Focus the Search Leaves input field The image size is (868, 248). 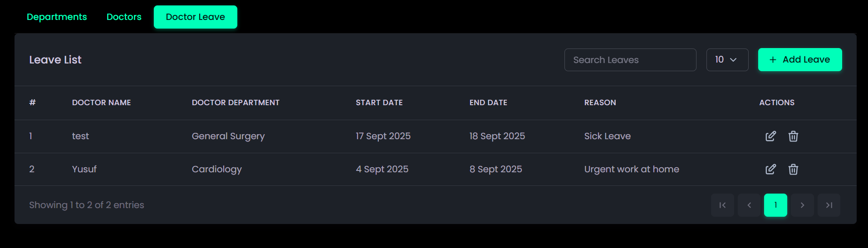pyautogui.click(x=630, y=60)
